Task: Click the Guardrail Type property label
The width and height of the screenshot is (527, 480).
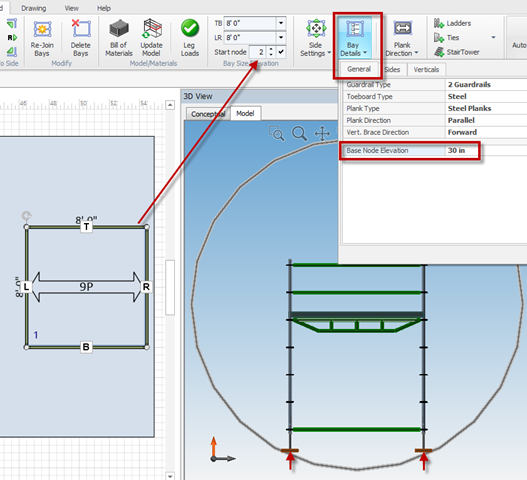Action: pyautogui.click(x=369, y=85)
